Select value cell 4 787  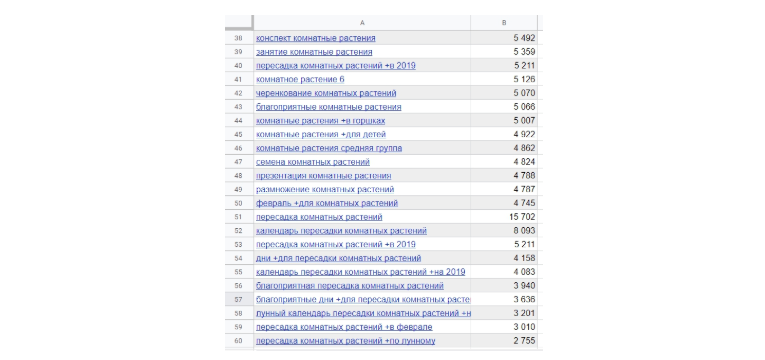pos(504,189)
